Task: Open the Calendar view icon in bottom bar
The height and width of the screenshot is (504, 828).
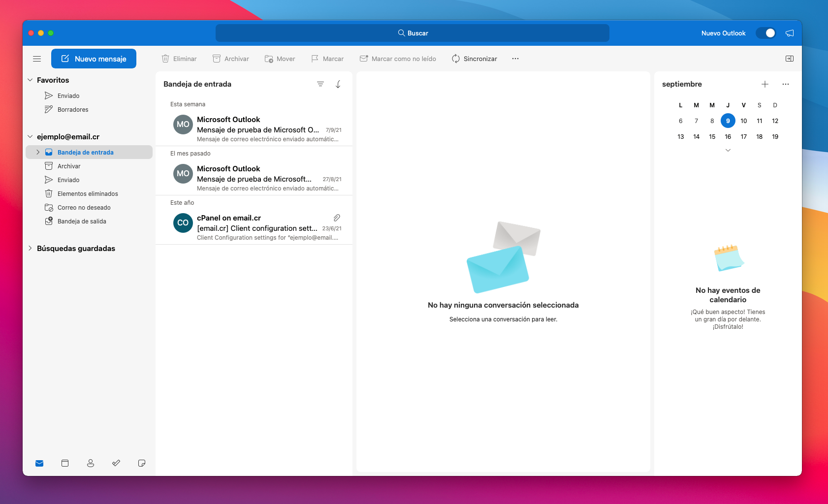Action: pyautogui.click(x=65, y=463)
